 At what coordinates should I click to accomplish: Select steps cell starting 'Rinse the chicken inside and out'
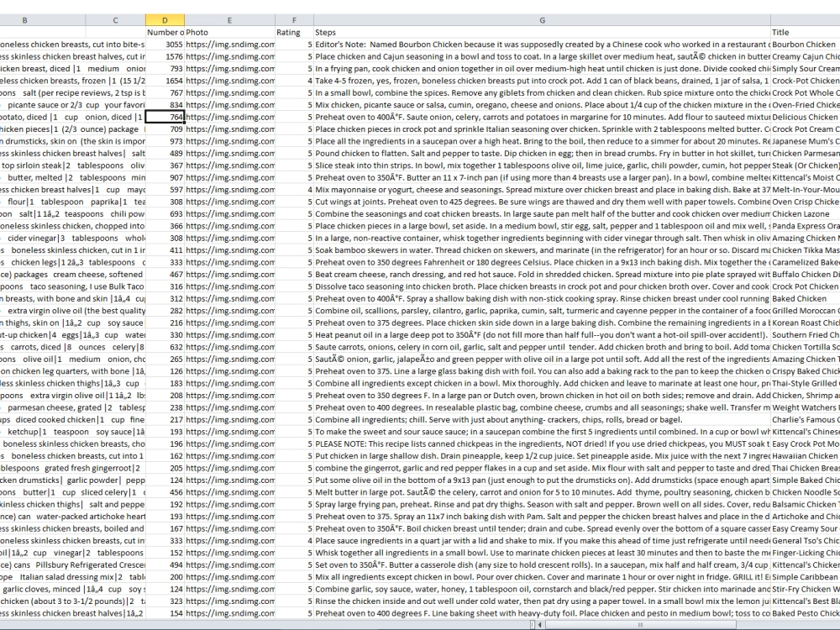pos(542,601)
